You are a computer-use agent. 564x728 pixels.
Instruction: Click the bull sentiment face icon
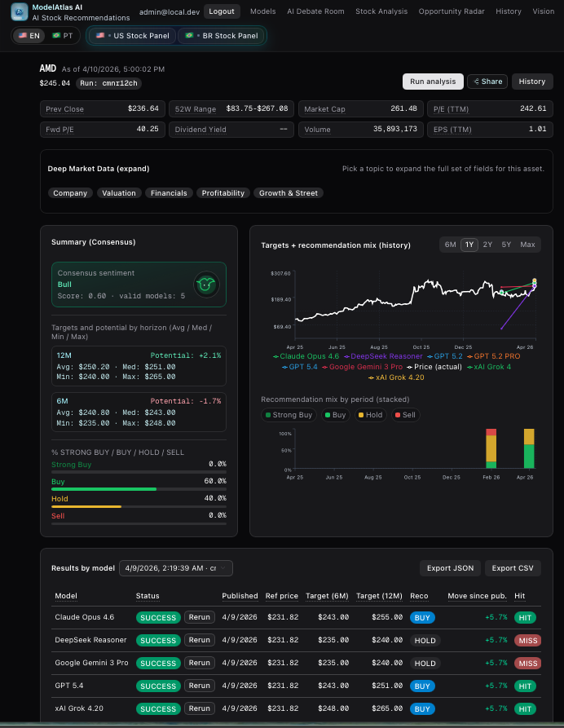tap(206, 285)
